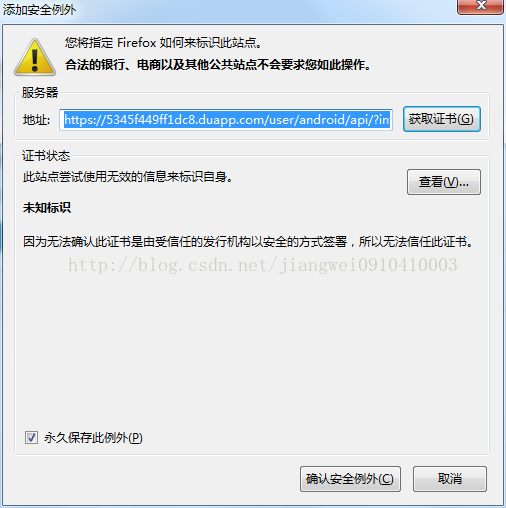Viewport: 506px width, 508px height.
Task: Click the 获取证书(G) button
Action: tap(442, 119)
